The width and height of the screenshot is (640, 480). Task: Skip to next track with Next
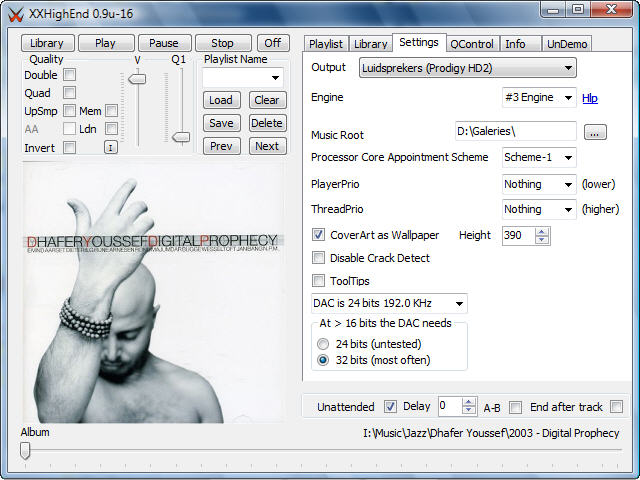point(267,146)
